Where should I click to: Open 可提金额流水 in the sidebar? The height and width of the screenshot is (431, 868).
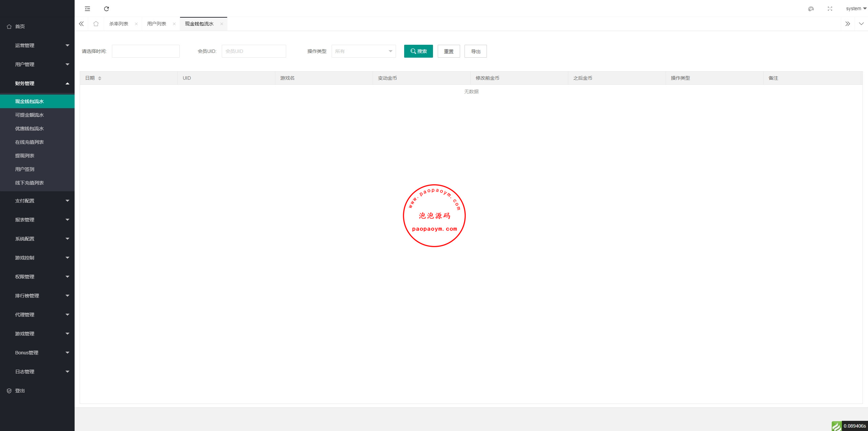coord(37,115)
